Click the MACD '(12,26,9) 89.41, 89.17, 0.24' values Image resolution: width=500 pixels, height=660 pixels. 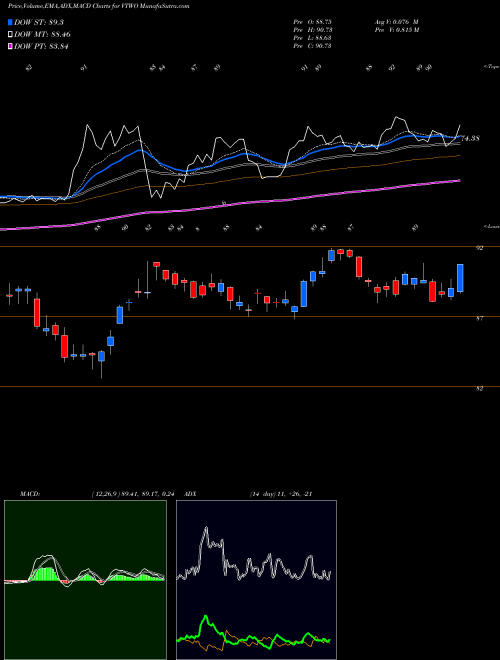click(x=133, y=494)
